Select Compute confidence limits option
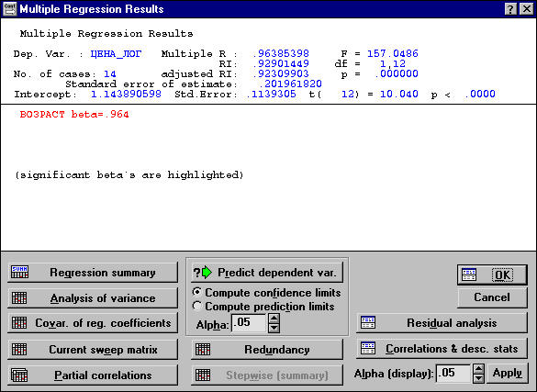 (197, 292)
